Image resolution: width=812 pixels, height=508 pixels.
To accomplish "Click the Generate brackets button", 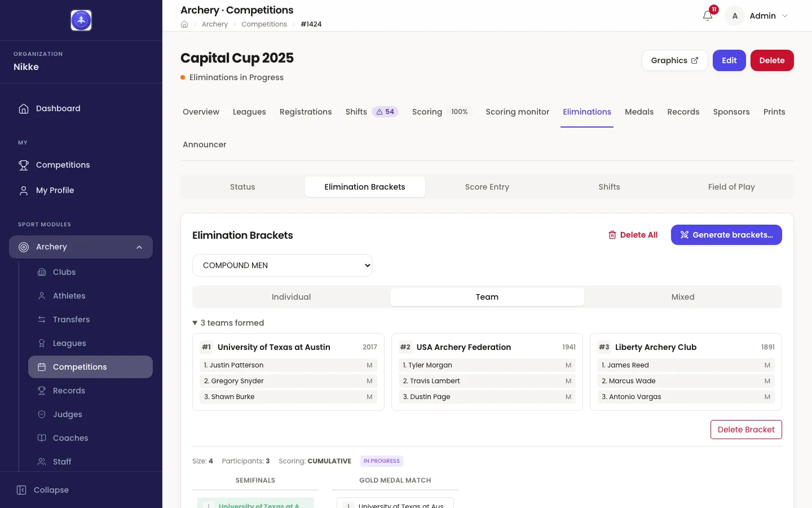I will click(726, 235).
